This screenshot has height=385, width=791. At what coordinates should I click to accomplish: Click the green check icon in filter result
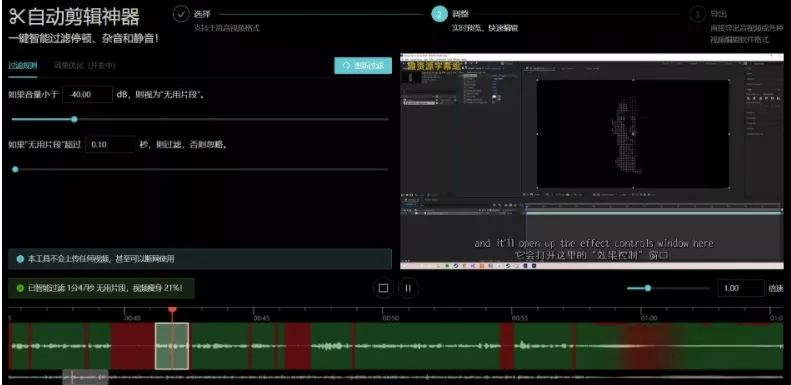20,288
